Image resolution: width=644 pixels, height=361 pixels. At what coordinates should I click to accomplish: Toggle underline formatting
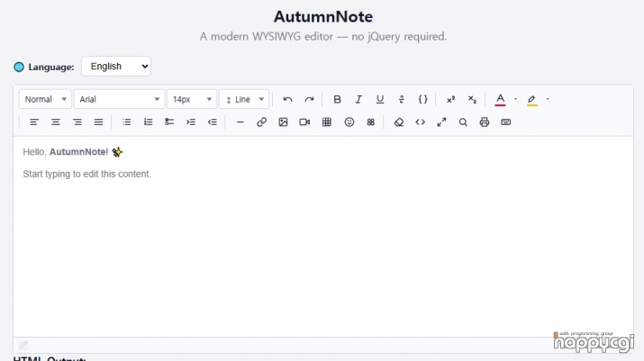380,99
